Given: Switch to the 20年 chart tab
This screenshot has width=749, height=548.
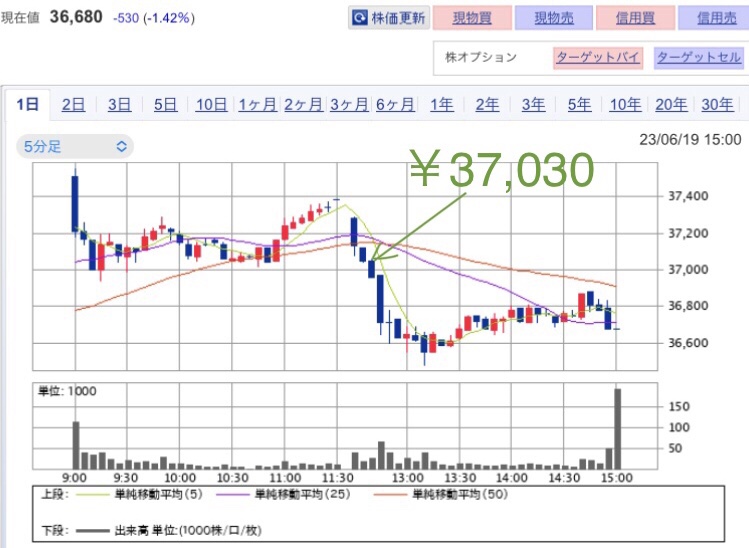Looking at the screenshot, I should click(x=671, y=104).
